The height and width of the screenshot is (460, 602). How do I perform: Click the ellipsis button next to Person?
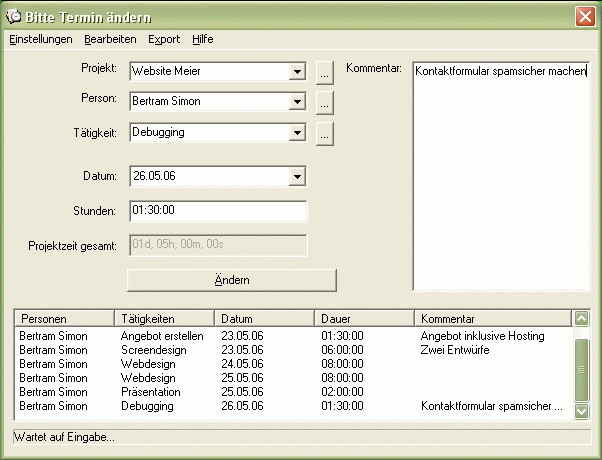pos(324,102)
